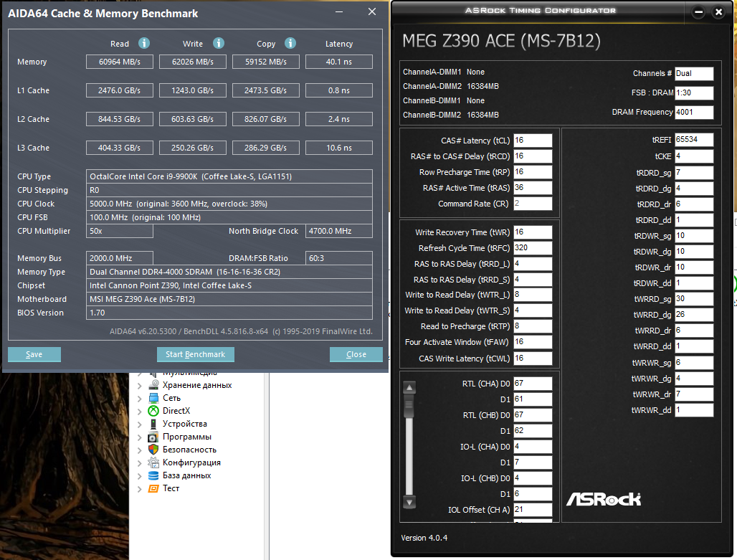Expand the Безопасность tree node
The width and height of the screenshot is (737, 560).
pyautogui.click(x=140, y=450)
